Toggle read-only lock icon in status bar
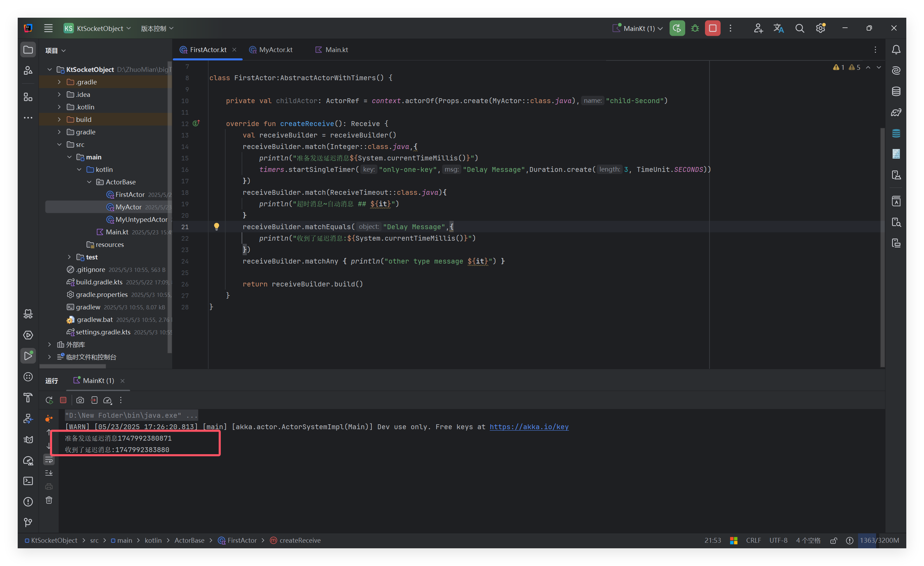The height and width of the screenshot is (566, 924). click(833, 541)
